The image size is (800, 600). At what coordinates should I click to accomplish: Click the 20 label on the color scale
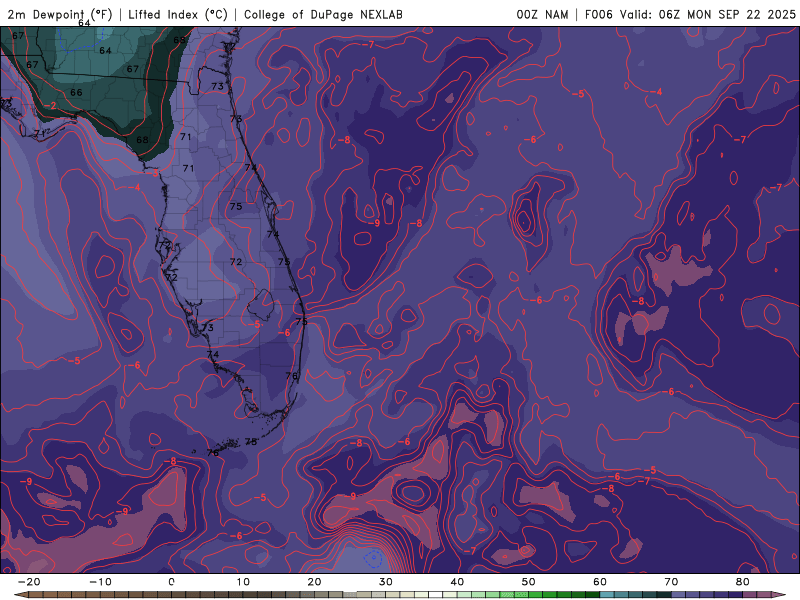click(314, 582)
